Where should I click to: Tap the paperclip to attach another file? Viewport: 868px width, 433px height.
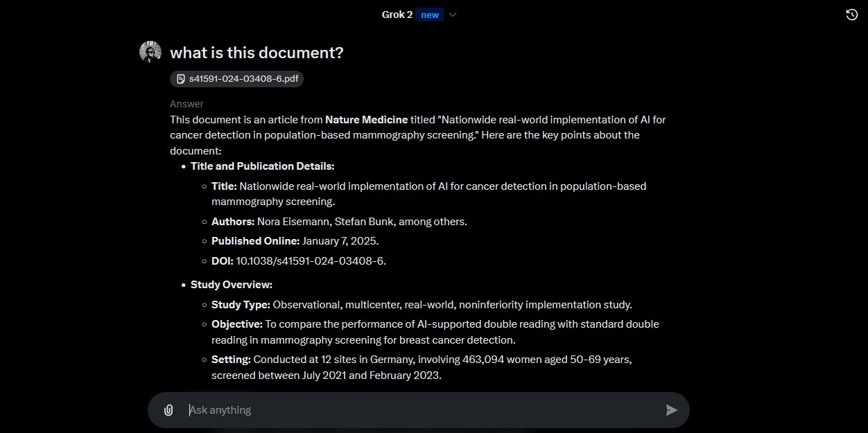168,409
